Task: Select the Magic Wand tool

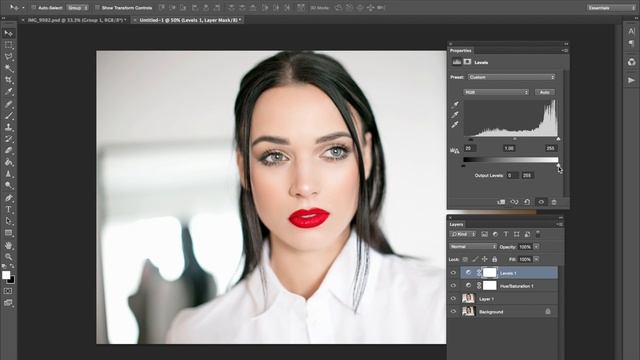Action: [x=9, y=69]
